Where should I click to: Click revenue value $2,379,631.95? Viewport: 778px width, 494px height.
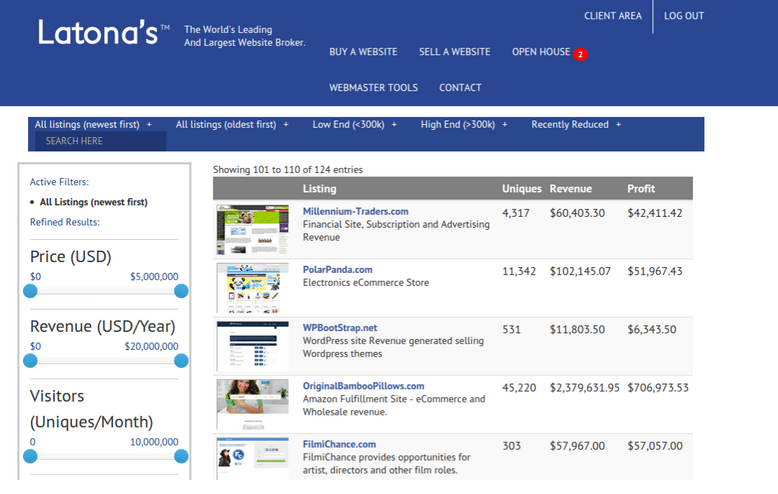click(584, 388)
